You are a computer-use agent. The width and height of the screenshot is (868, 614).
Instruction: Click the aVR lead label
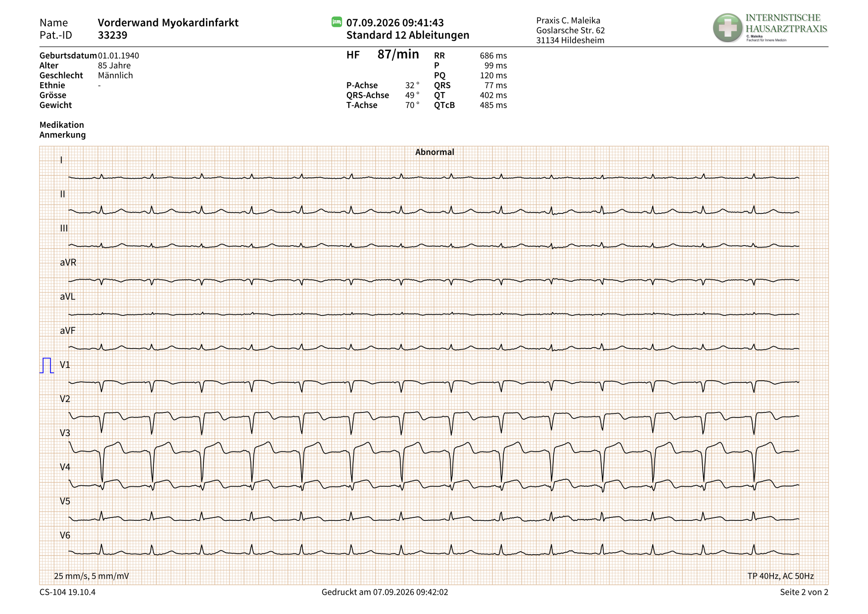point(68,262)
